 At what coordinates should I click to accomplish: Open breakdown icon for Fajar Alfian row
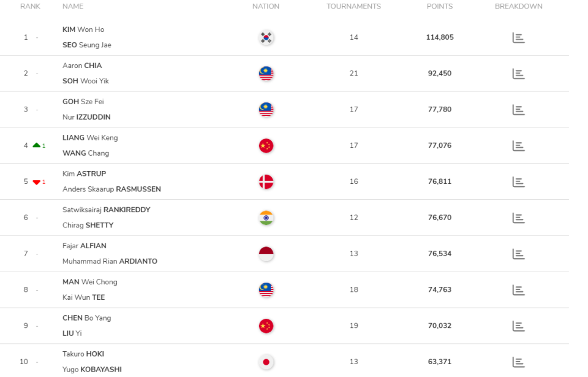518,254
